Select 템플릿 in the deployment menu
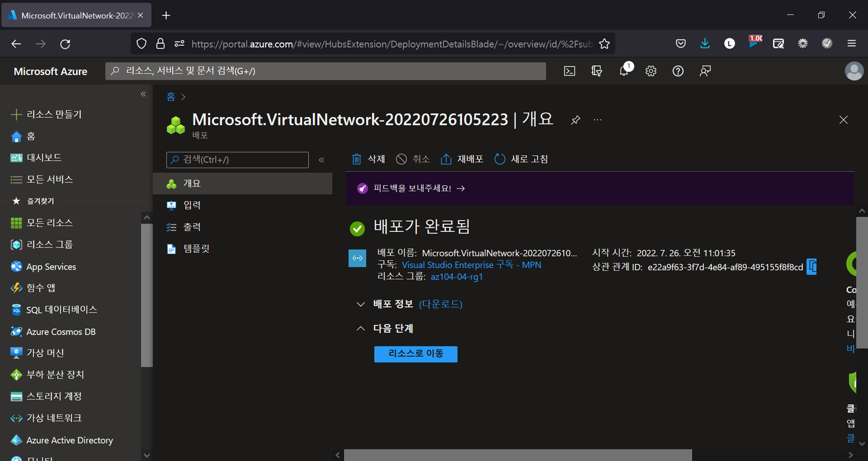 243,248
